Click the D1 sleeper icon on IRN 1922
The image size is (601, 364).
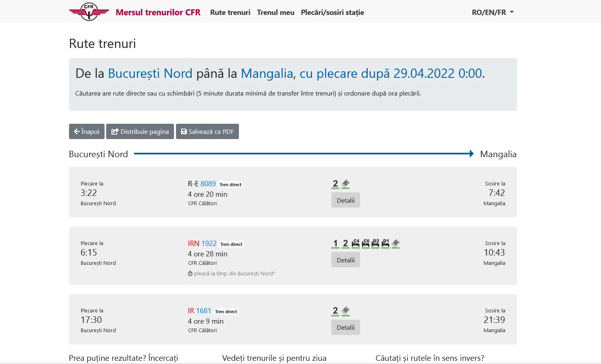click(x=385, y=243)
